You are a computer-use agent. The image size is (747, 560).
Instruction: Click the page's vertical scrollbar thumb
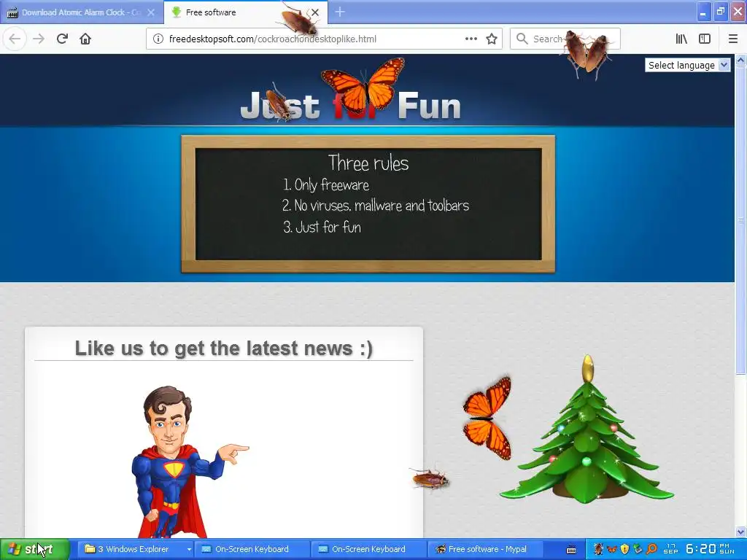click(740, 219)
